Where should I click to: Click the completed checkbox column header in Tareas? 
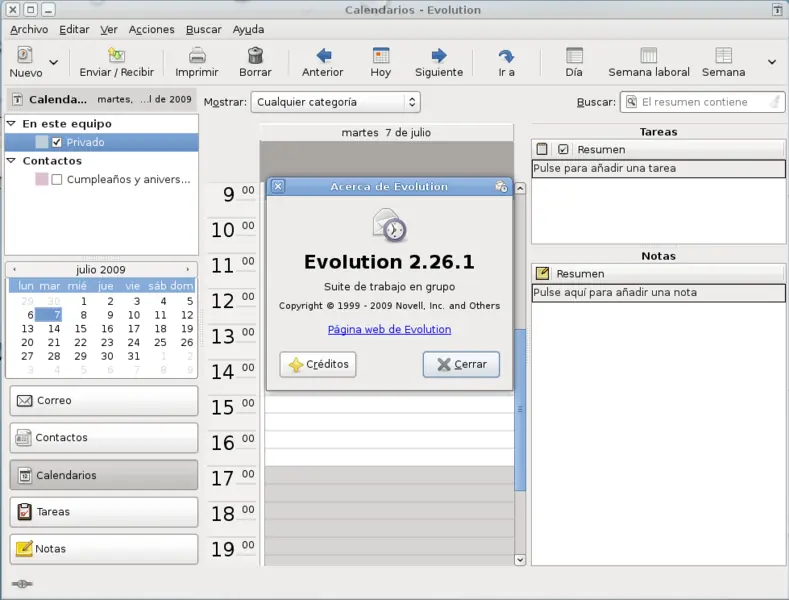pos(563,149)
